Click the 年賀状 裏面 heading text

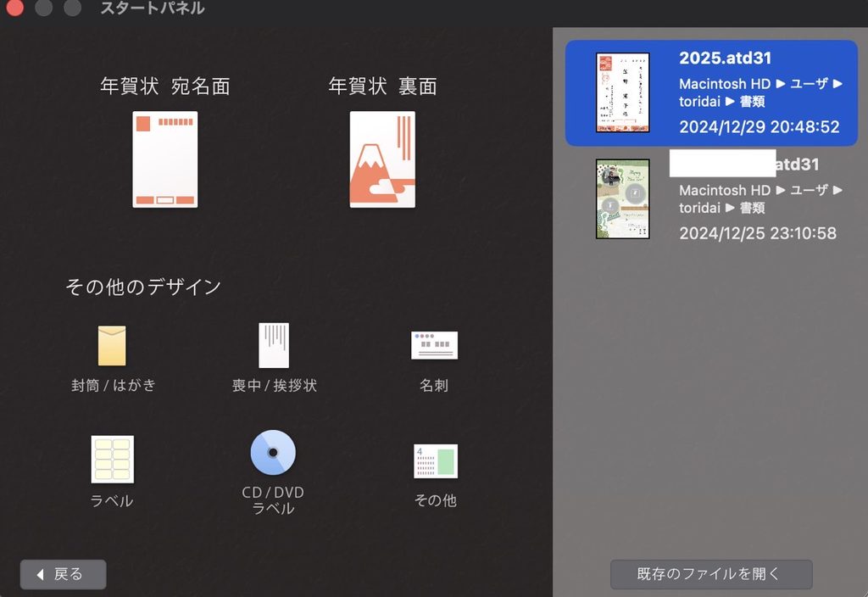point(382,86)
